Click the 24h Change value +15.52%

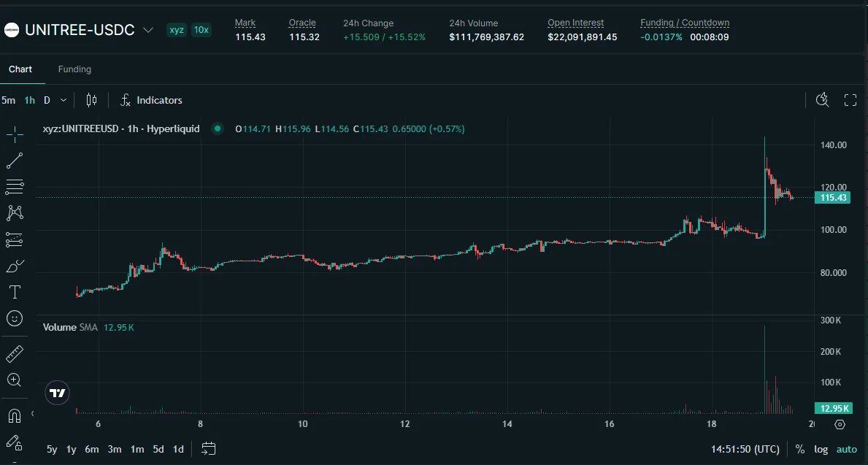click(407, 37)
